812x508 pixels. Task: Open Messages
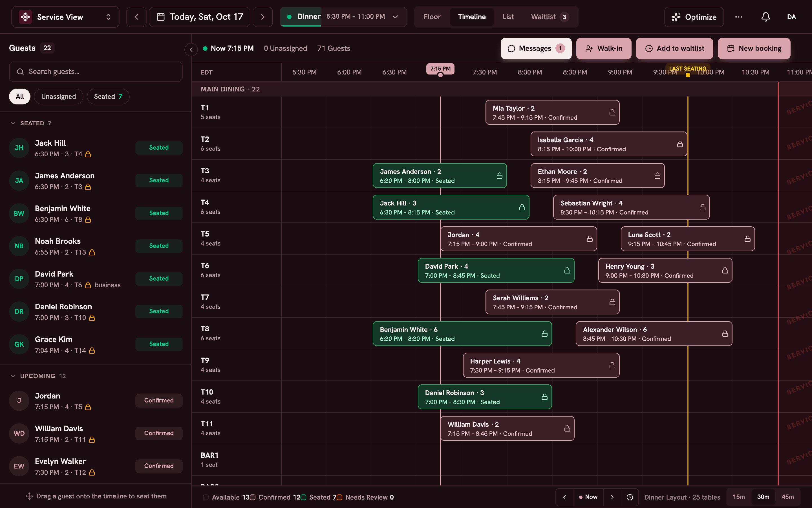pos(536,48)
